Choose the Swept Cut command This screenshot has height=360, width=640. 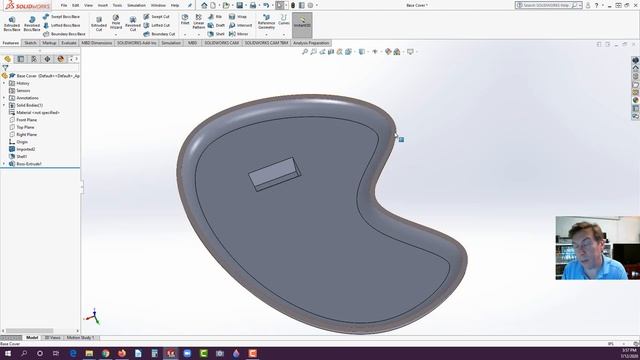point(156,17)
